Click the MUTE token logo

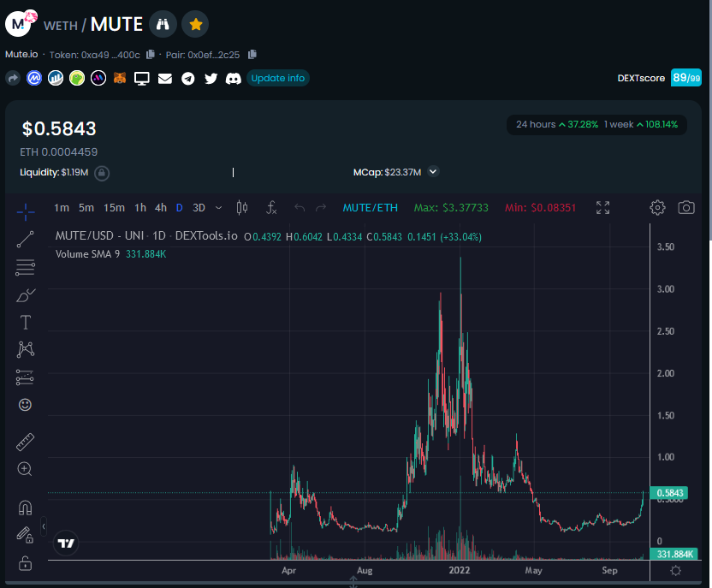pos(20,23)
